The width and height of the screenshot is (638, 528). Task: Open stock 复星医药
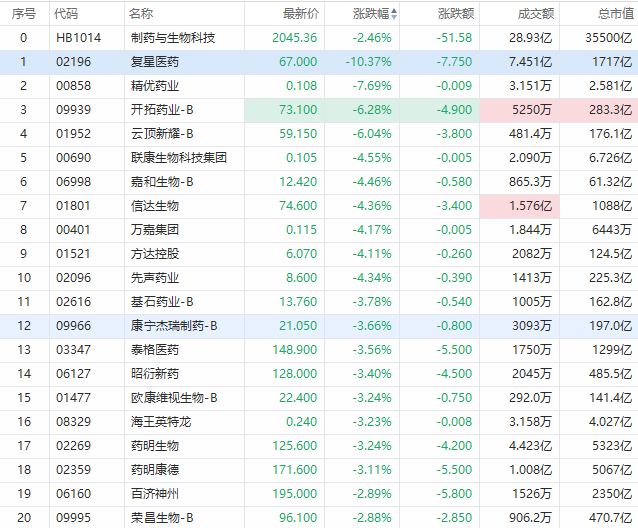point(155,62)
